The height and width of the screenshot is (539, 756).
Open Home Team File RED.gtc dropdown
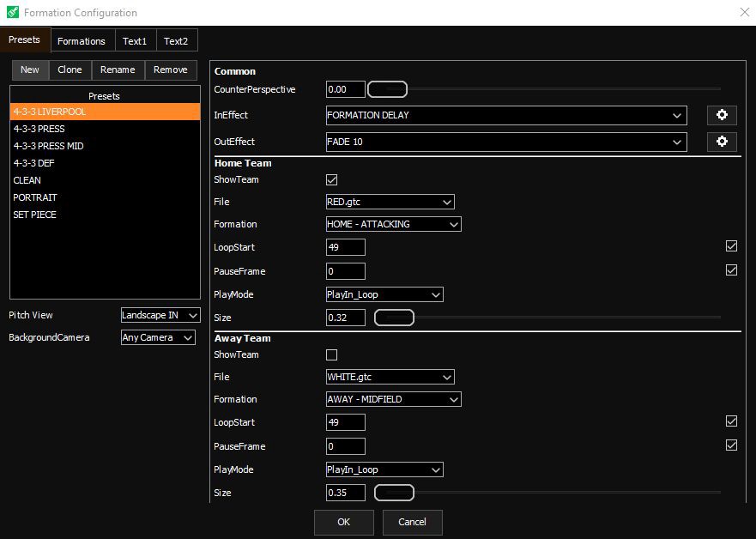pyautogui.click(x=390, y=202)
